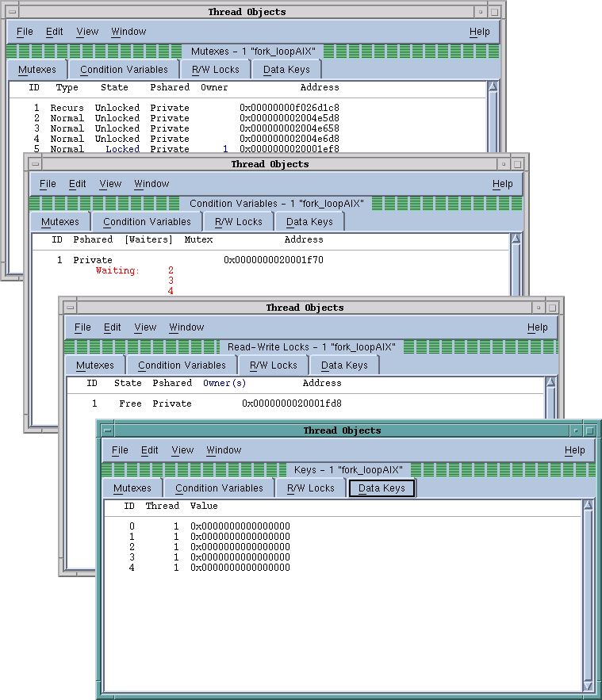Screen dimensions: 602x700
Task: Open Window menu in Read-Write Locks window
Action: tap(186, 327)
